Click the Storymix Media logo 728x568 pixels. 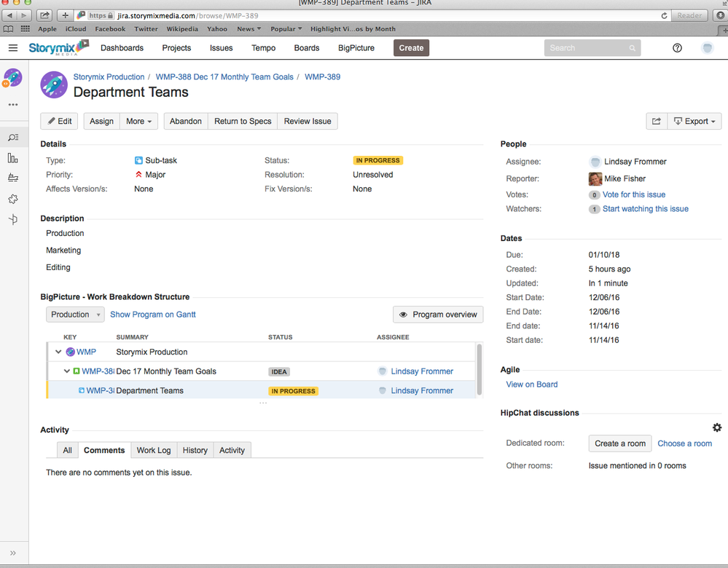(x=58, y=48)
